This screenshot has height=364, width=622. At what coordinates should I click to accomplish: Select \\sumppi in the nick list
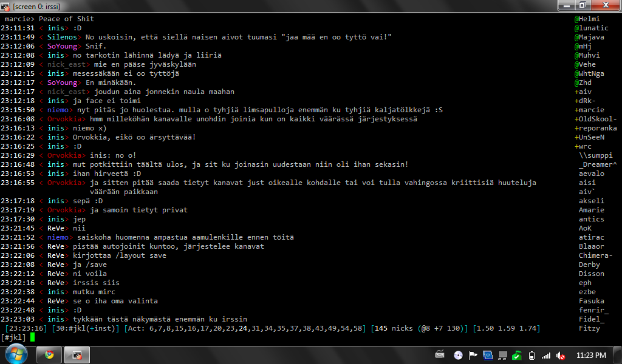click(x=595, y=155)
